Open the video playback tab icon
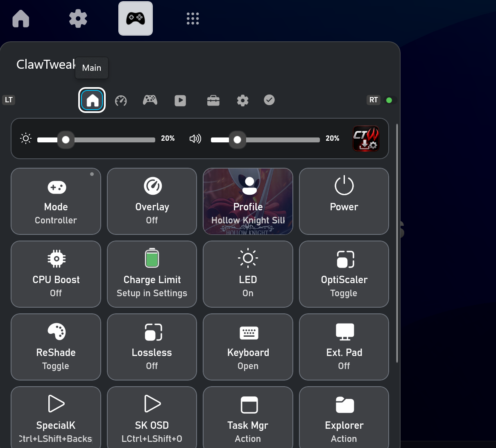This screenshot has width=496, height=448. click(180, 100)
